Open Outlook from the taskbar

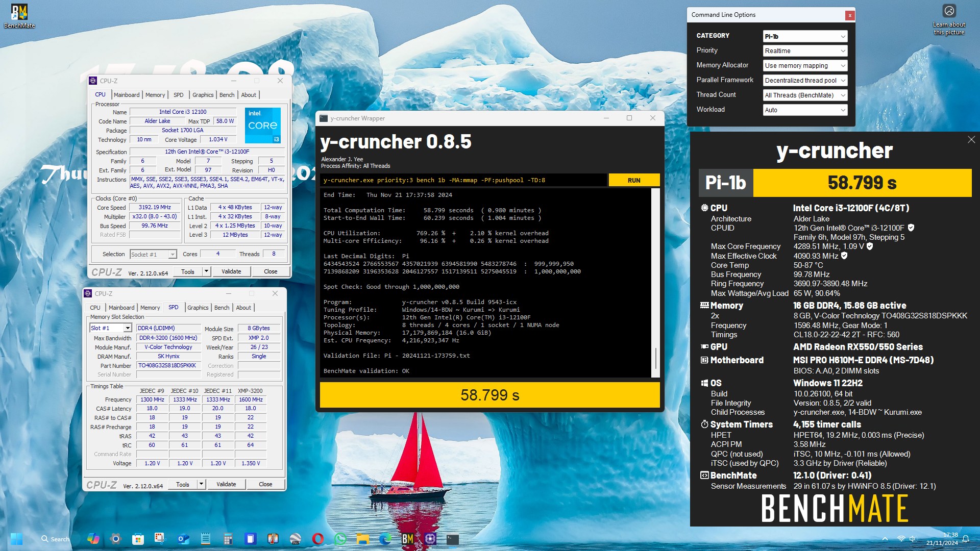pos(183,539)
